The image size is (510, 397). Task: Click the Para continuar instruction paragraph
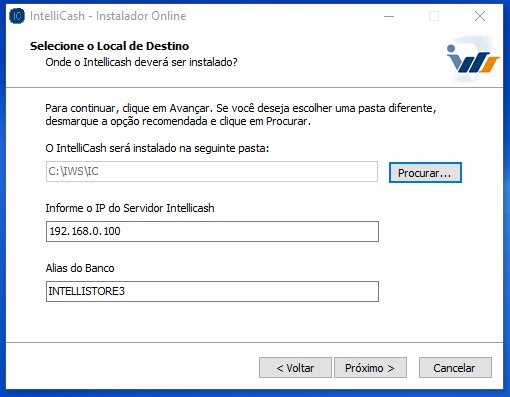click(x=241, y=115)
